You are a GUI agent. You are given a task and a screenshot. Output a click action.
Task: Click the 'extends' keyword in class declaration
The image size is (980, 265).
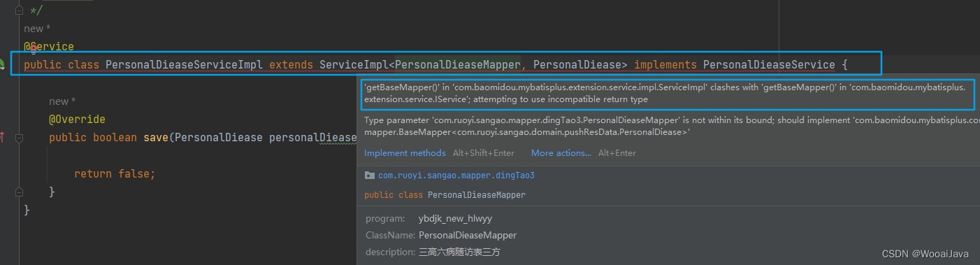[x=291, y=65]
